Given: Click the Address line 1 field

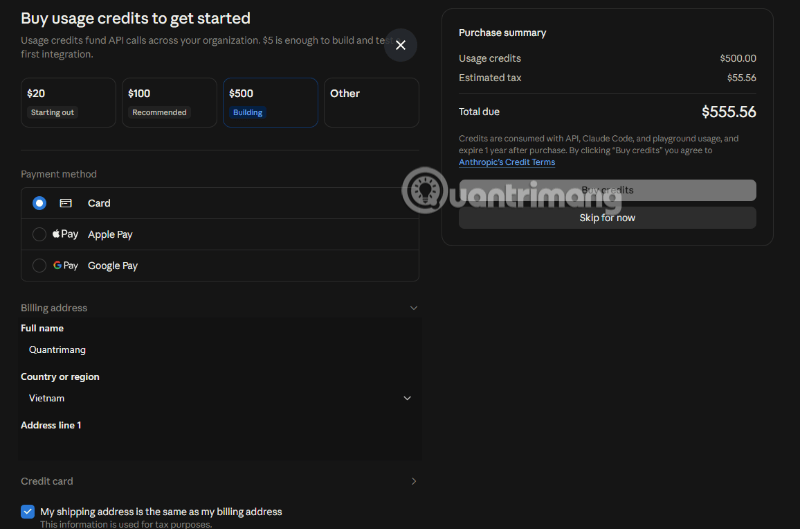Looking at the screenshot, I should pos(220,446).
